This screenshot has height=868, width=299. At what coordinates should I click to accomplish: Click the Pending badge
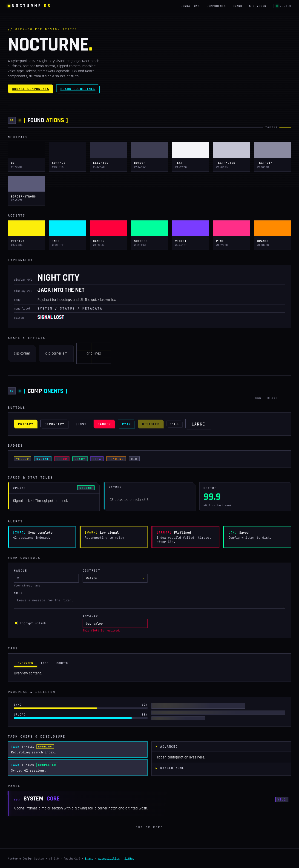point(116,459)
